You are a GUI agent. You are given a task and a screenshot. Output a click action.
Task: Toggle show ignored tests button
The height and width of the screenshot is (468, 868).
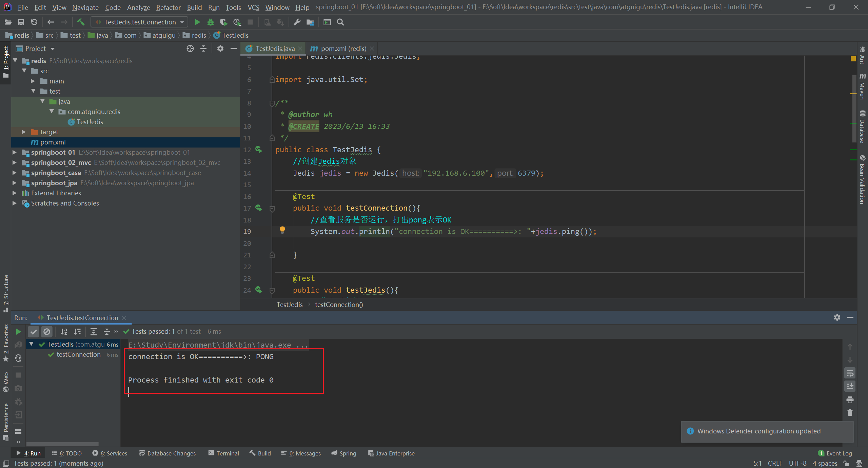pyautogui.click(x=47, y=331)
